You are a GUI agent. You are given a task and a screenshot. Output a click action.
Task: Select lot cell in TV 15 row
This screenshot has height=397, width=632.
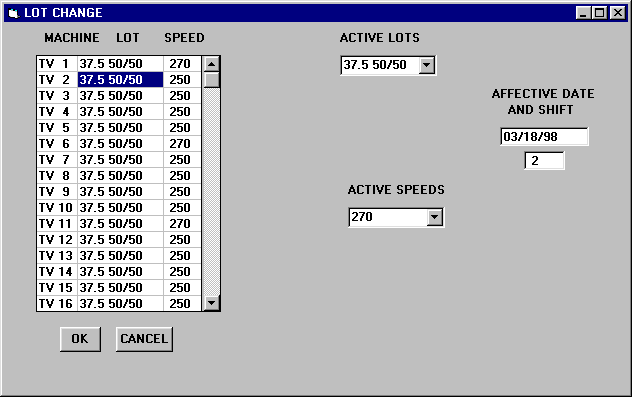tap(121, 288)
